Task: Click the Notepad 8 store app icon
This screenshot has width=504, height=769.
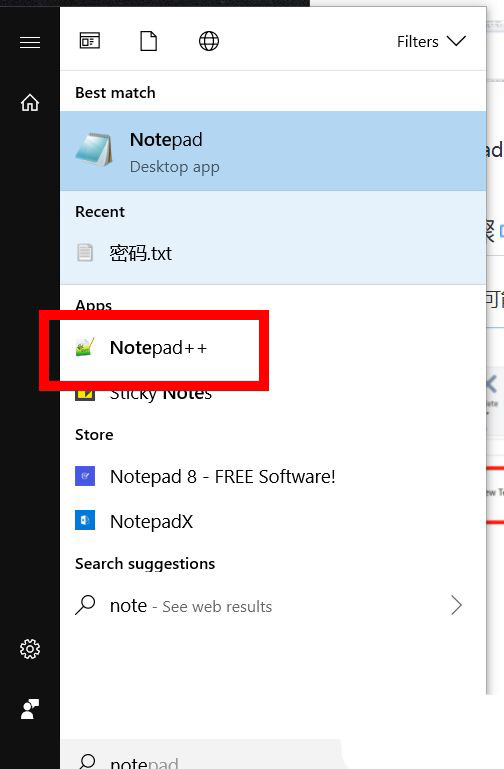Action: click(85, 476)
